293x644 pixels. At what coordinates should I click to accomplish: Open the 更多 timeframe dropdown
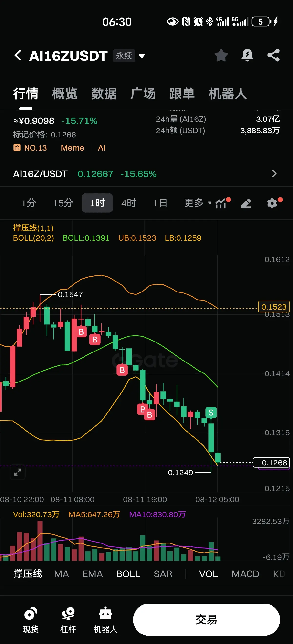(x=198, y=203)
